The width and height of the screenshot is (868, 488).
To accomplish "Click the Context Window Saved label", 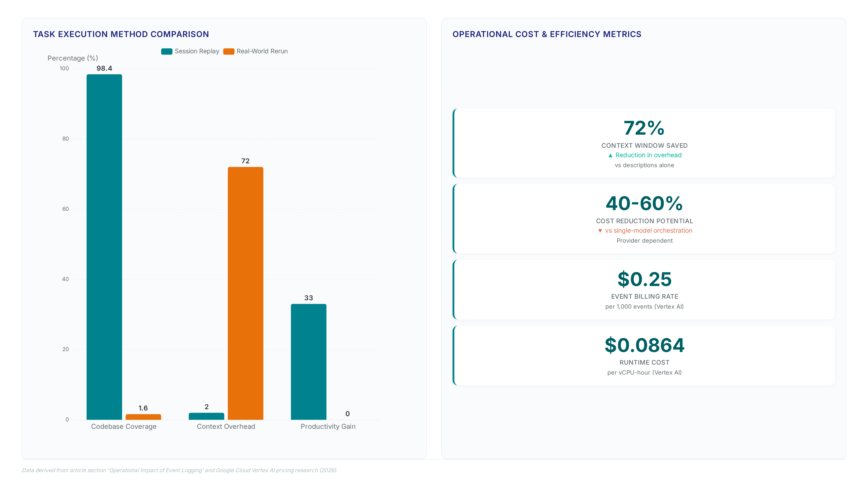I will 644,145.
